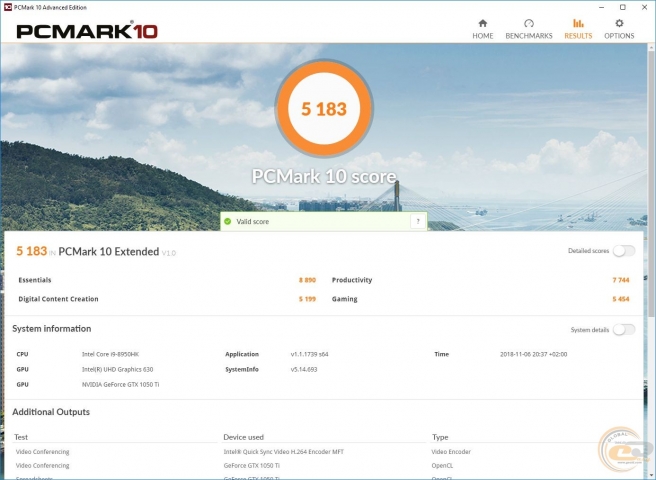The height and width of the screenshot is (480, 656).
Task: Click the Device used column header
Action: tap(243, 437)
